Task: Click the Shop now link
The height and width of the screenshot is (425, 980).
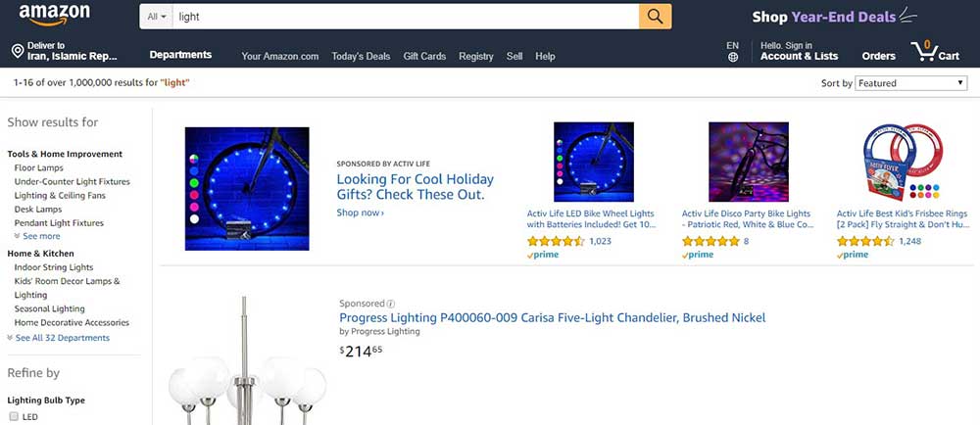Action: 360,212
